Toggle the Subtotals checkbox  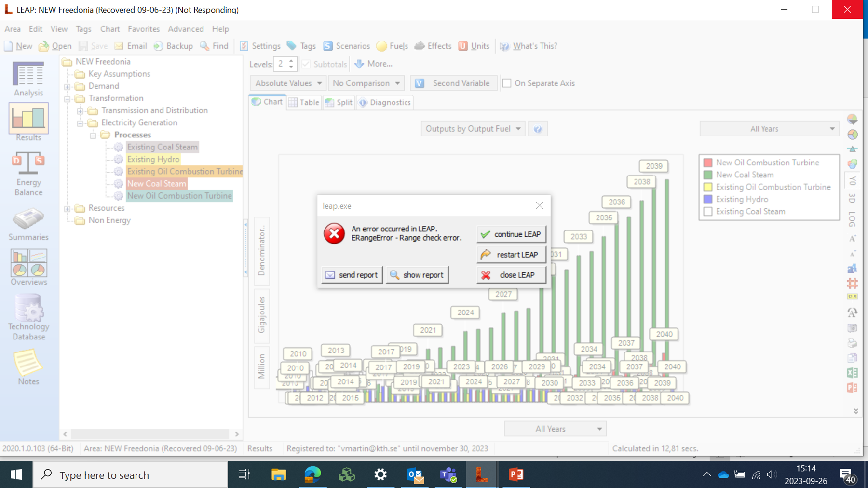(x=306, y=64)
